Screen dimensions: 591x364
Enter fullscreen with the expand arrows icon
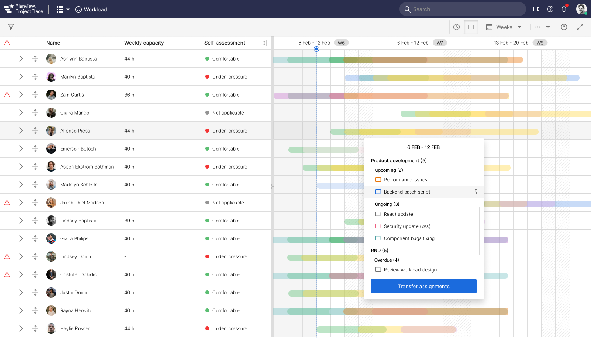click(580, 27)
